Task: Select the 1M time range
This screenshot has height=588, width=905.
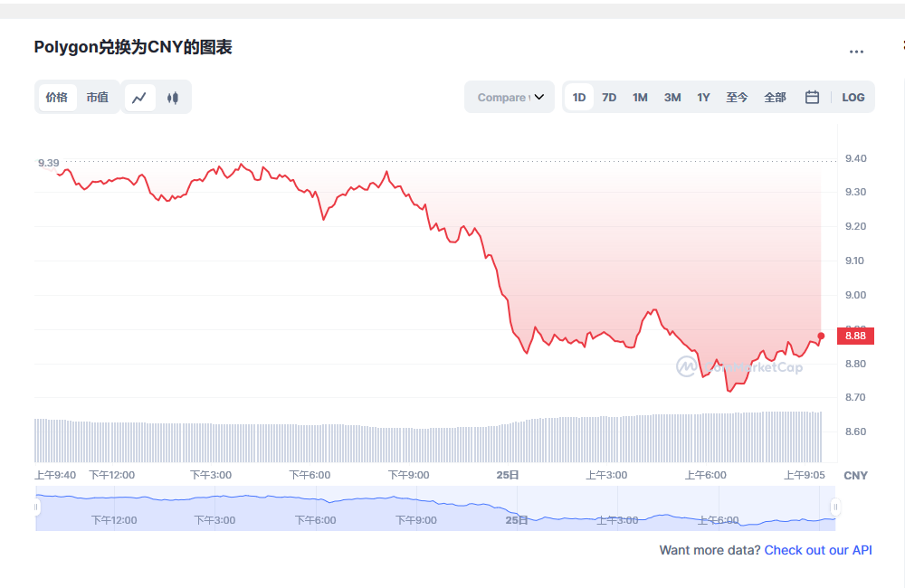Action: tap(640, 98)
